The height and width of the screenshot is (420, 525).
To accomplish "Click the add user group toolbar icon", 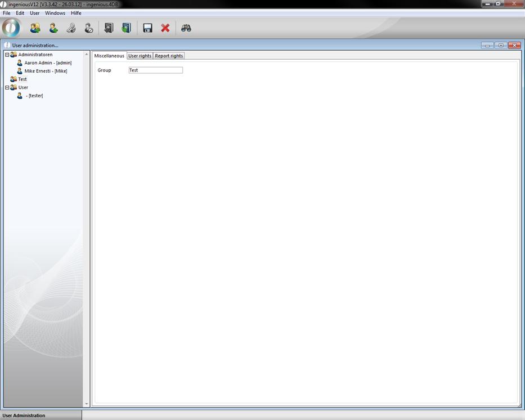I will pos(35,28).
